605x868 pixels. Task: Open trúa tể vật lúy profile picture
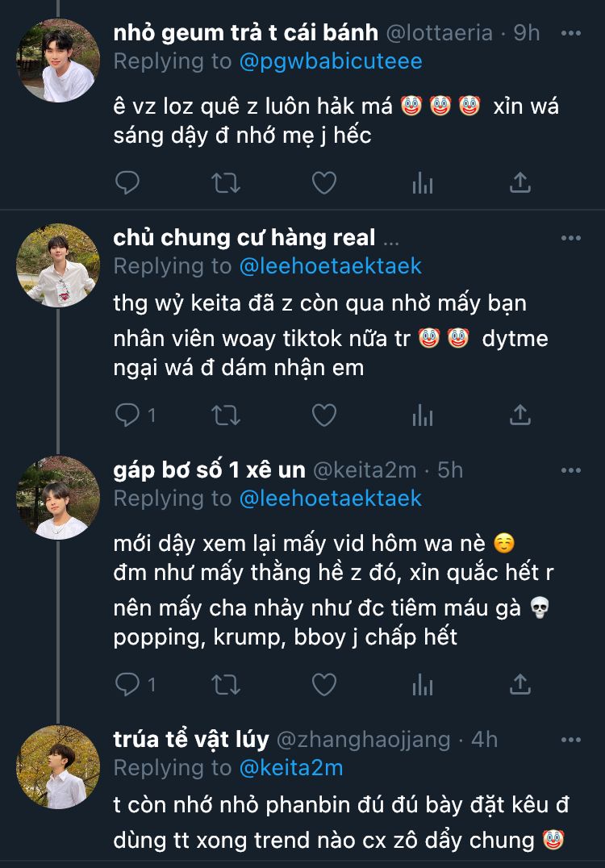pos(58,767)
